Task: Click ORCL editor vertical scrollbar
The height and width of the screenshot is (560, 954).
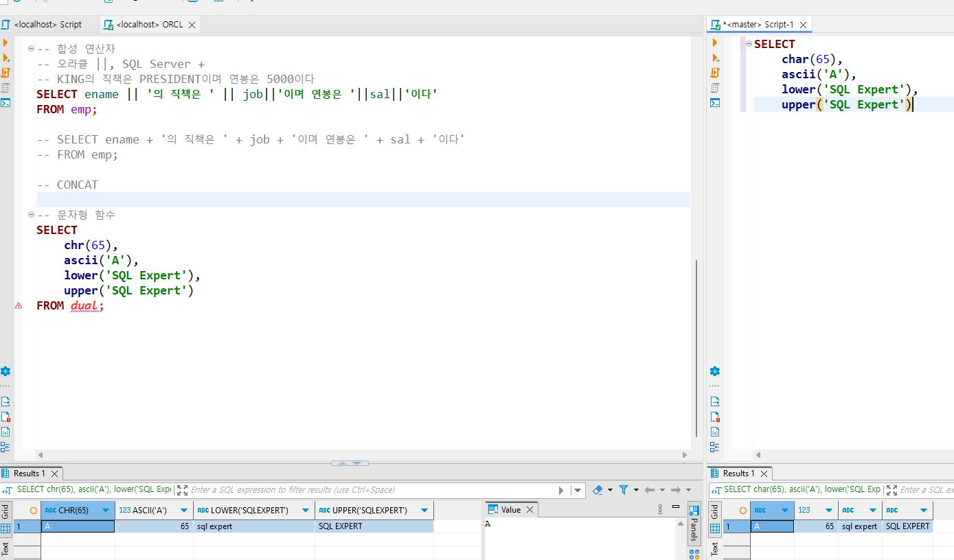Action: [696, 348]
